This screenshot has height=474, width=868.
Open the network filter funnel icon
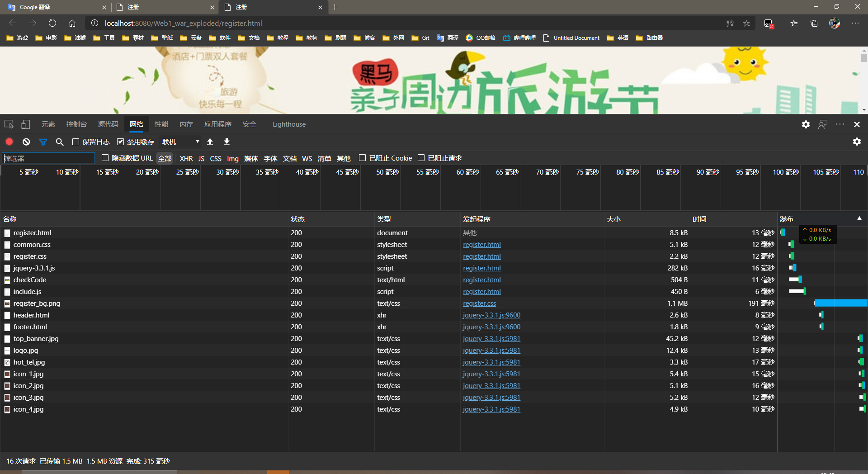tap(43, 142)
